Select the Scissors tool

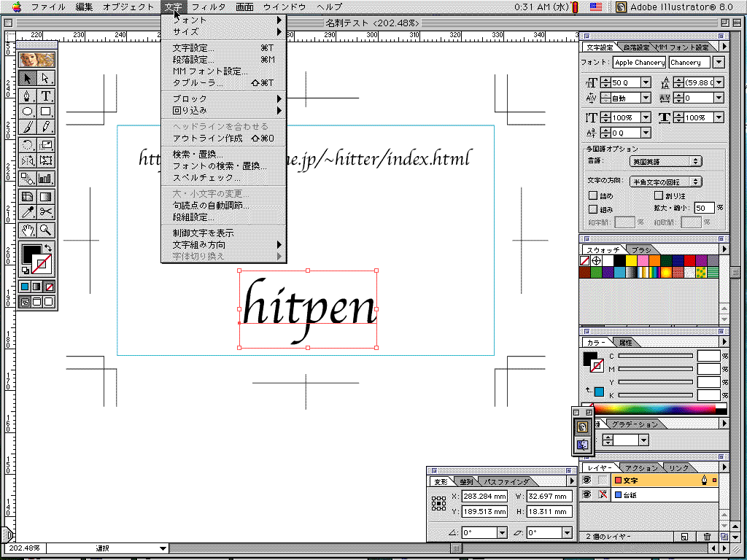45,212
